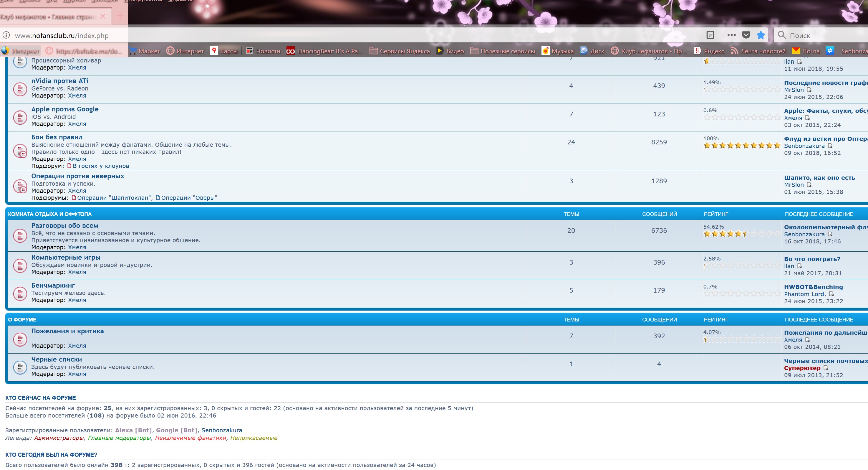The height and width of the screenshot is (470, 868).
Task: Click the forum icon beside Бои без правил
Action: point(20,151)
